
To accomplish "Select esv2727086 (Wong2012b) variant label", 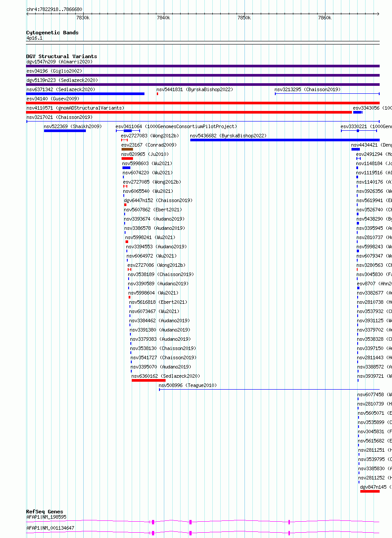I will coord(156,265).
